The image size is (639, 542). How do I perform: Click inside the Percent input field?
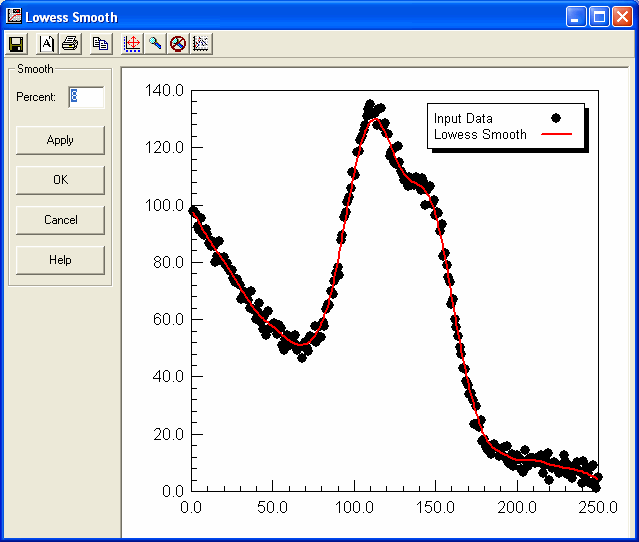(86, 97)
